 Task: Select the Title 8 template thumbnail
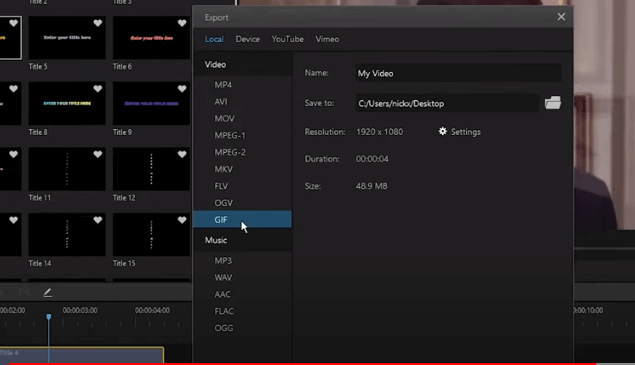tap(67, 103)
